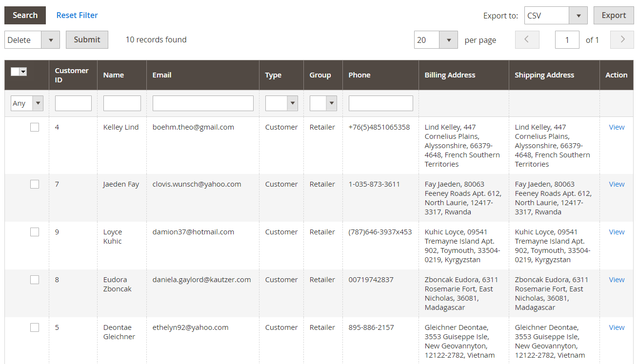This screenshot has height=364, width=638.
Task: Click Jaeden Fay's shipping address cell
Action: [x=553, y=198]
